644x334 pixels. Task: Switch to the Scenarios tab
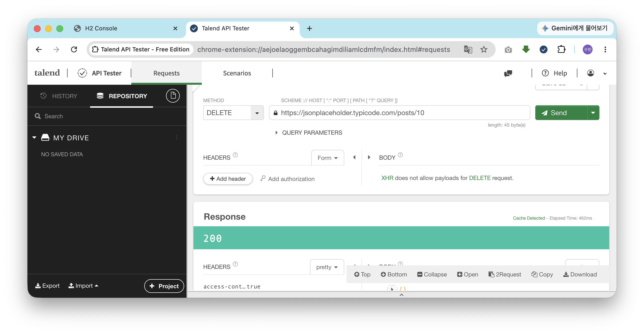point(237,73)
